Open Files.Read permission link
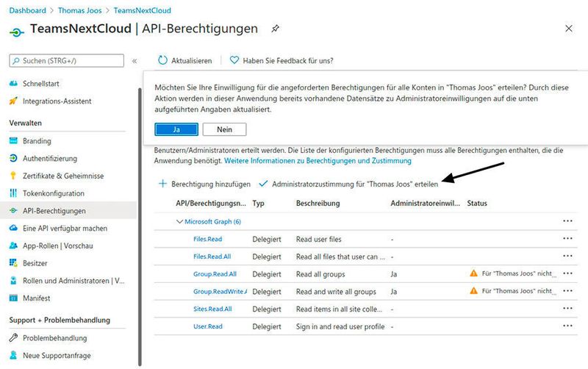The width and height of the screenshot is (588, 369). point(208,239)
